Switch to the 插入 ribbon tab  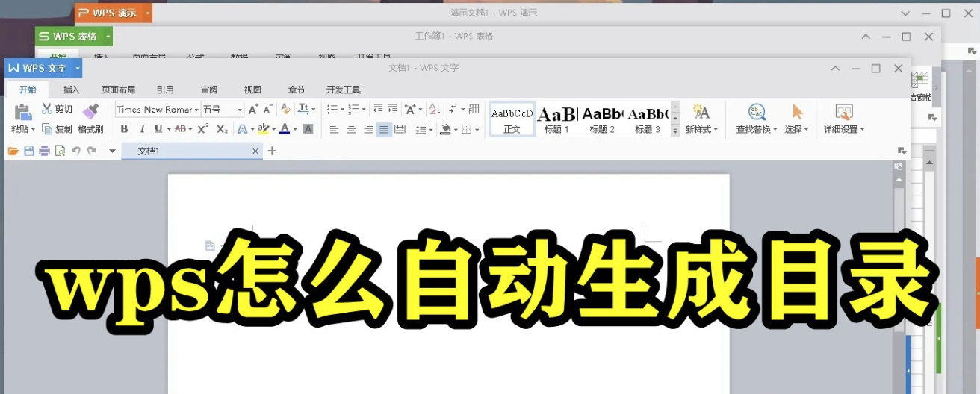(x=72, y=90)
